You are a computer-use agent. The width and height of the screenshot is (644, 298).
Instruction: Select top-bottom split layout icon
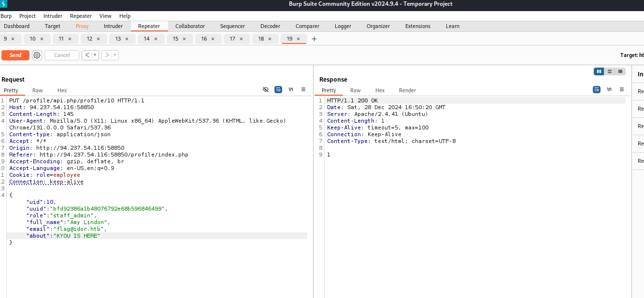pos(610,71)
